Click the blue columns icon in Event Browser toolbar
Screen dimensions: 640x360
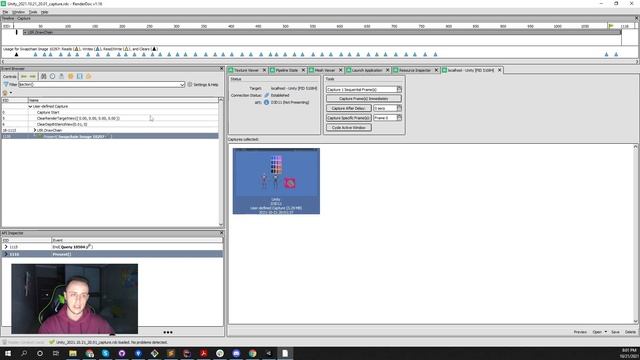click(x=80, y=76)
